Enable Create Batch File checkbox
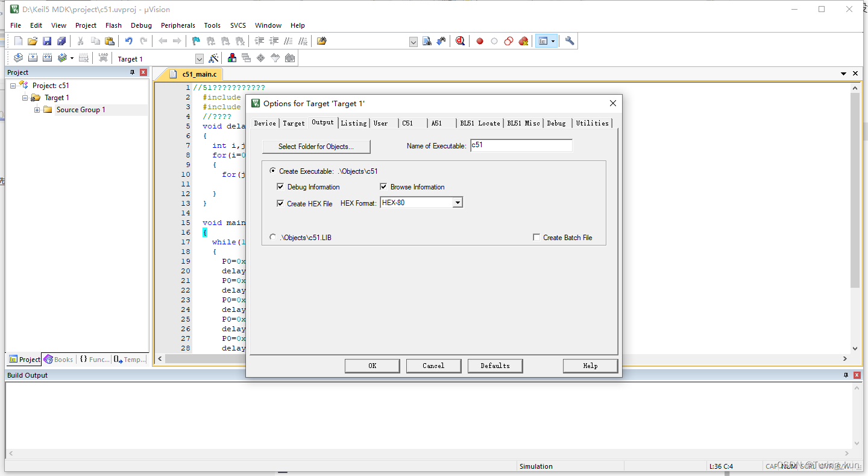This screenshot has height=476, width=868. coord(536,237)
